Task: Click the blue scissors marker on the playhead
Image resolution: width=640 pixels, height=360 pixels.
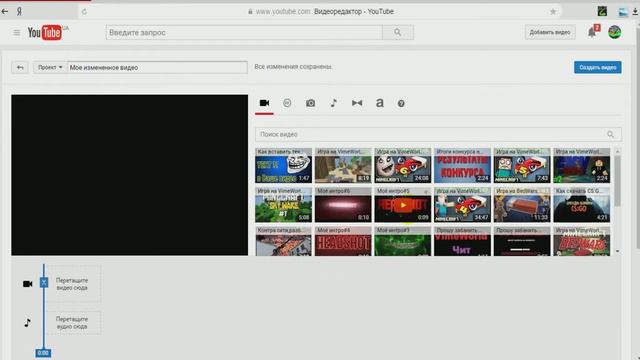Action: (44, 282)
